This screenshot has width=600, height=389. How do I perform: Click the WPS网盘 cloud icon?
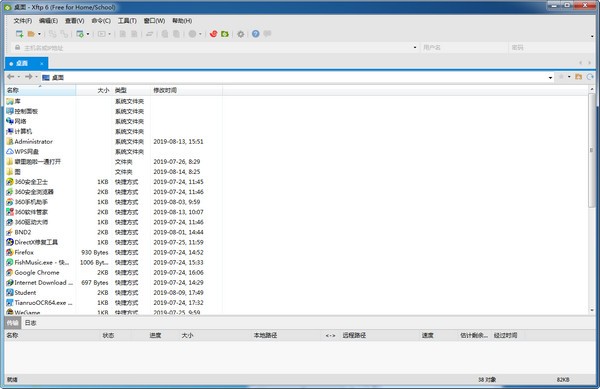(x=10, y=151)
